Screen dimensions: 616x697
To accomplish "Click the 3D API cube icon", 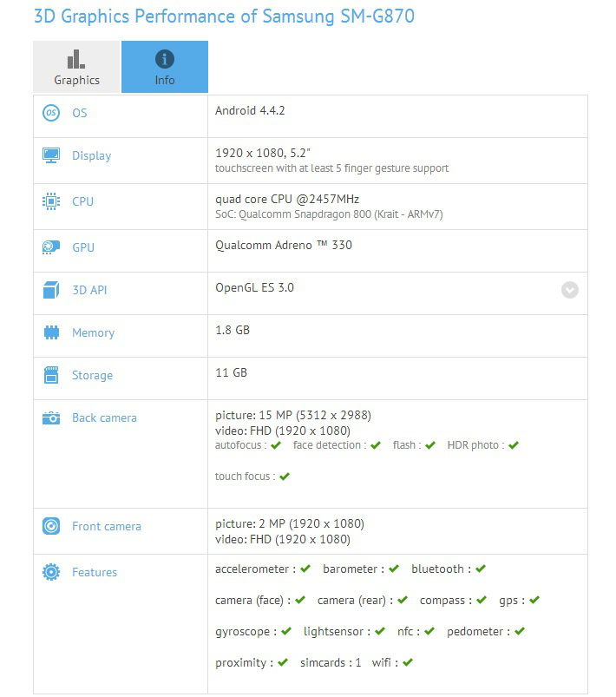I will click(51, 290).
